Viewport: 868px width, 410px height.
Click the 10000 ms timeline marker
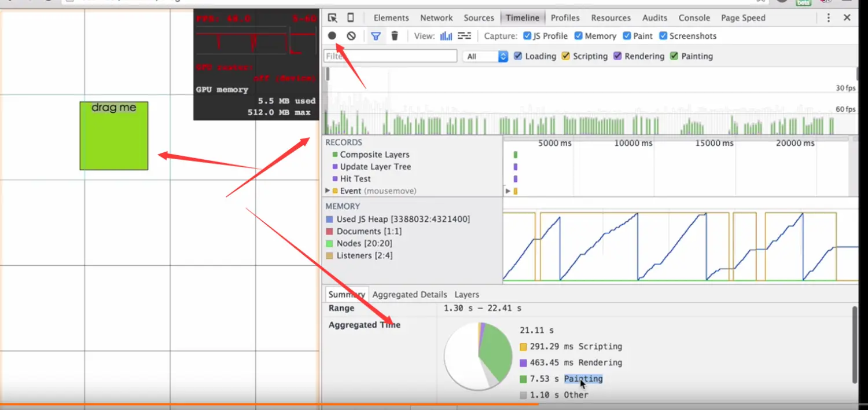[x=633, y=143]
